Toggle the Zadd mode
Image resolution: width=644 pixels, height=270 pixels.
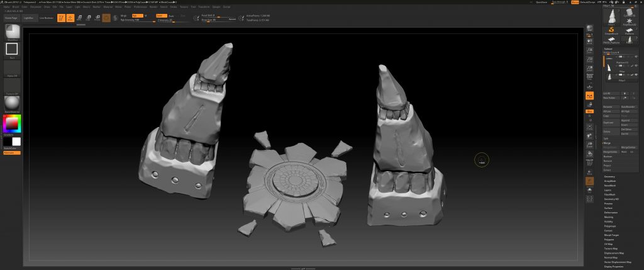[x=162, y=16]
